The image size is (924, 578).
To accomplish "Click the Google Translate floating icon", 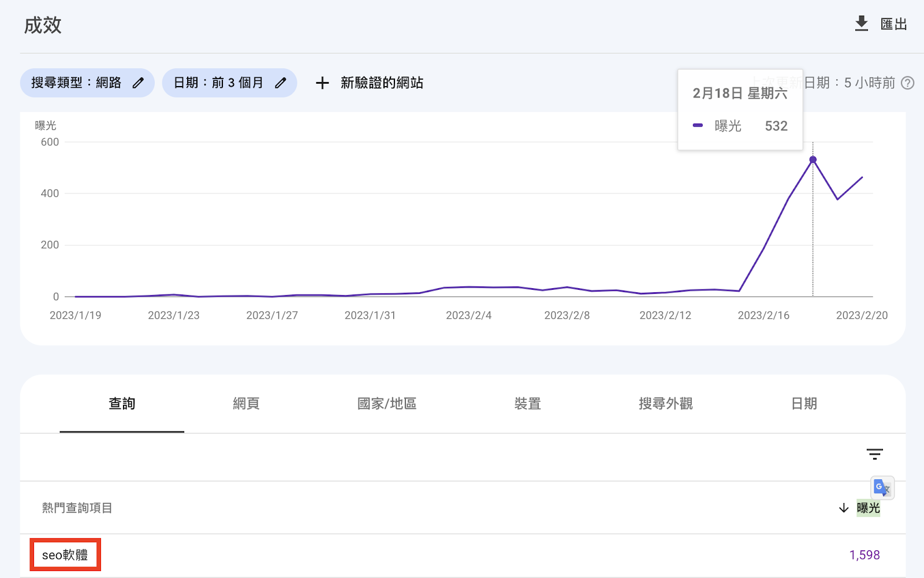I will coord(882,488).
